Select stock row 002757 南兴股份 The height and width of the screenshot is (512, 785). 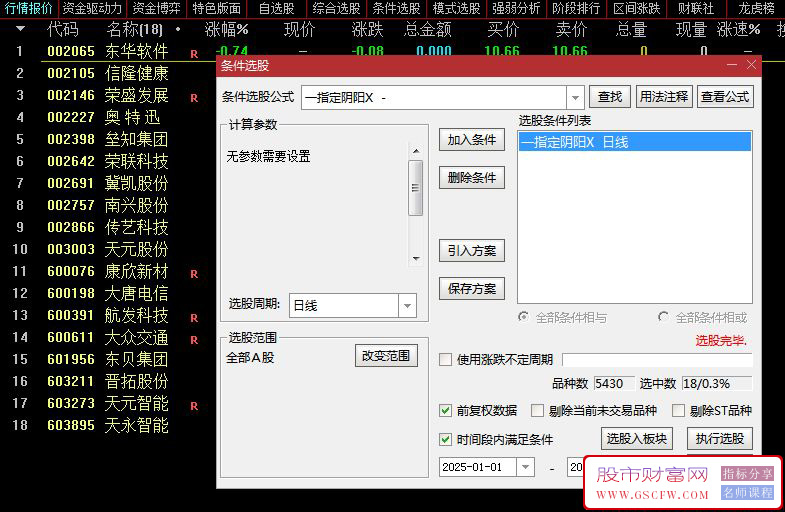pos(108,206)
